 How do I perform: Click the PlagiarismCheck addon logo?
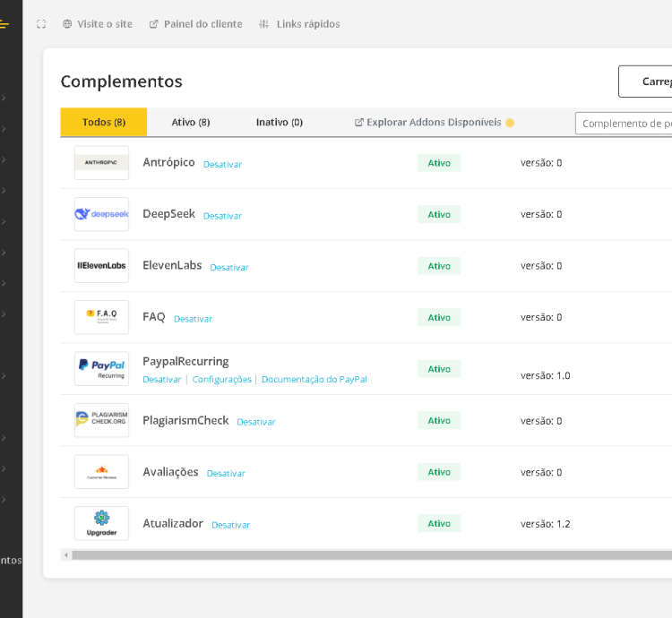tap(101, 420)
